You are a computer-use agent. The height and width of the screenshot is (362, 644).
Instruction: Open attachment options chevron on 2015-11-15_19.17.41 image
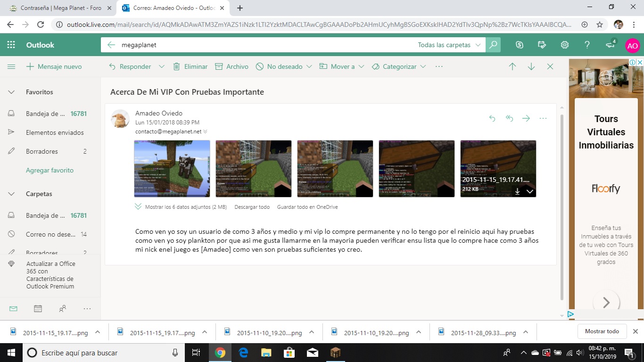(x=530, y=191)
